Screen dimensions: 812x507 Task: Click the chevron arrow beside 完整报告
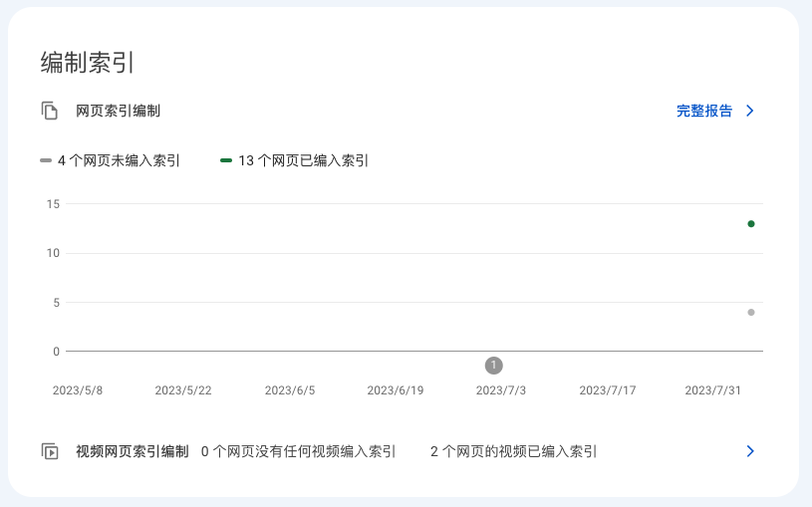(750, 111)
